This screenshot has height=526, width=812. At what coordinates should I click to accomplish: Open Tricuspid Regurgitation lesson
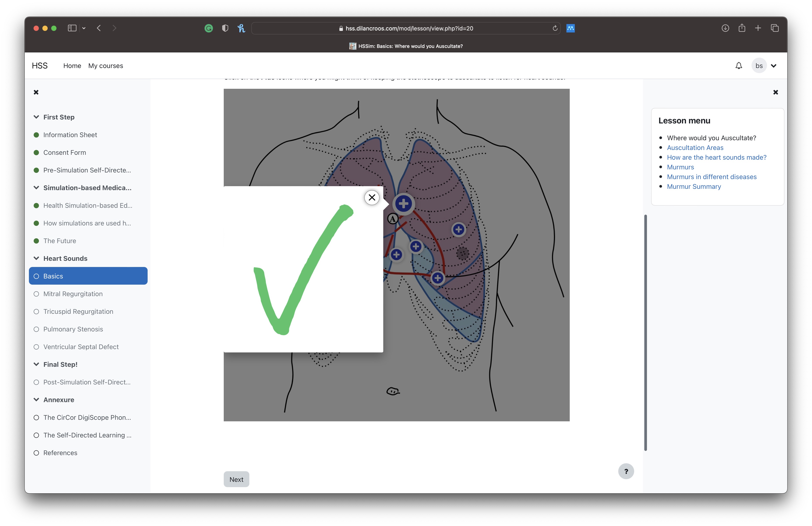click(x=78, y=312)
